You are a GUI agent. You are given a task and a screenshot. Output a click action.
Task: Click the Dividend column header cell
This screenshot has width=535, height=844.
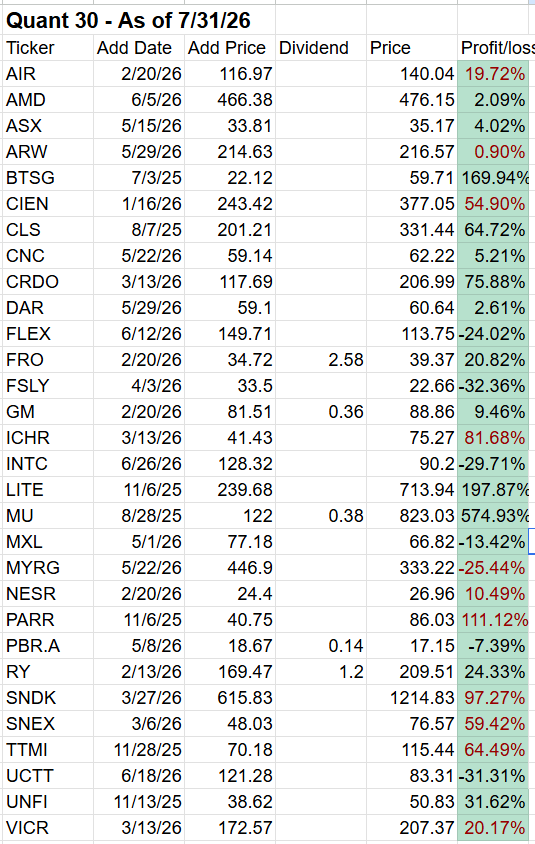(321, 48)
